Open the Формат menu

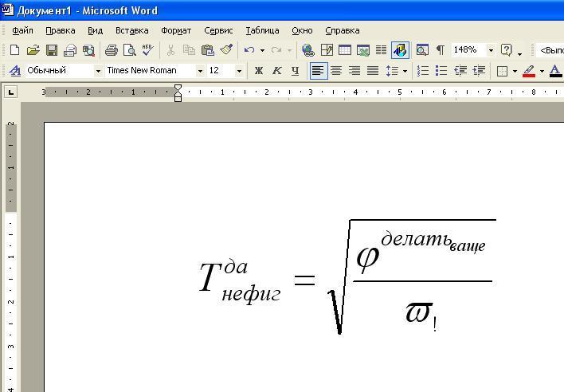[176, 30]
